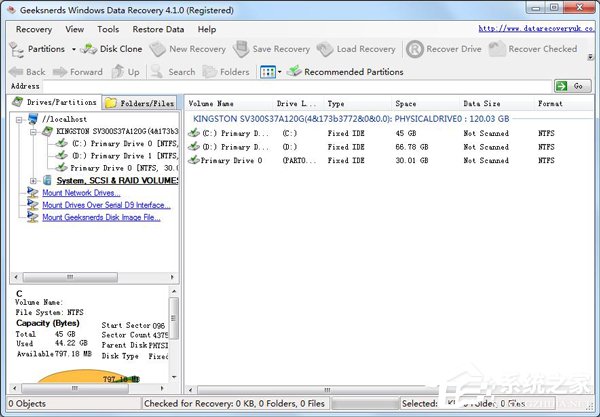This screenshot has height=417, width=600.
Task: Click the Load Recovery toolbar icon
Action: tap(325, 49)
